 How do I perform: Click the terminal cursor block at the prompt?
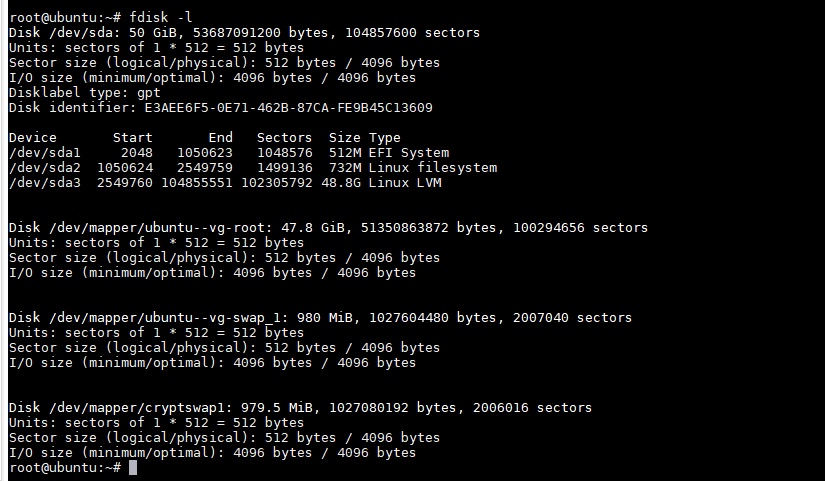pyautogui.click(x=133, y=467)
